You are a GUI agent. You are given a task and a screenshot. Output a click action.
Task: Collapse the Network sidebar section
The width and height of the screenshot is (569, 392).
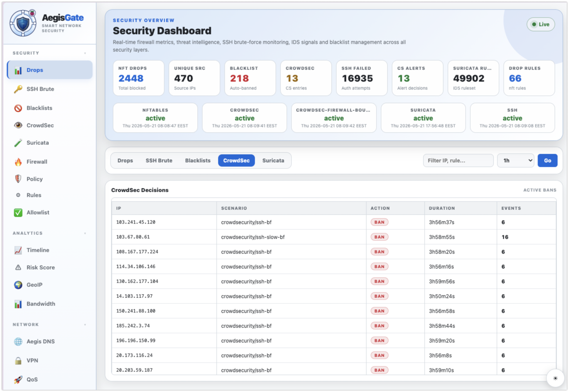85,325
